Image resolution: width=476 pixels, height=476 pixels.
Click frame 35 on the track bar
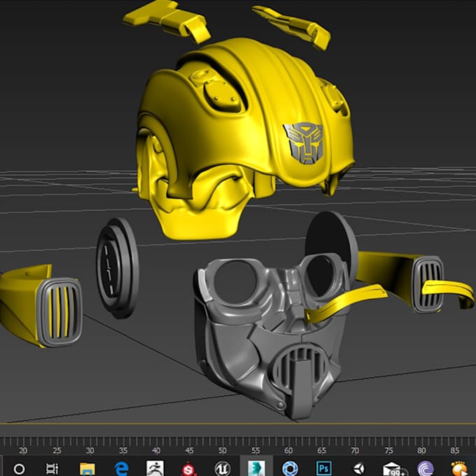(123, 451)
